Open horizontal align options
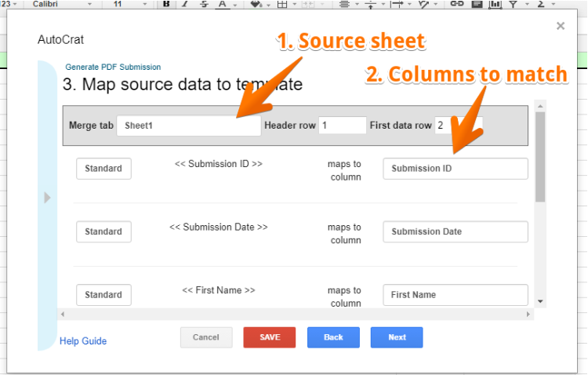 pos(344,4)
